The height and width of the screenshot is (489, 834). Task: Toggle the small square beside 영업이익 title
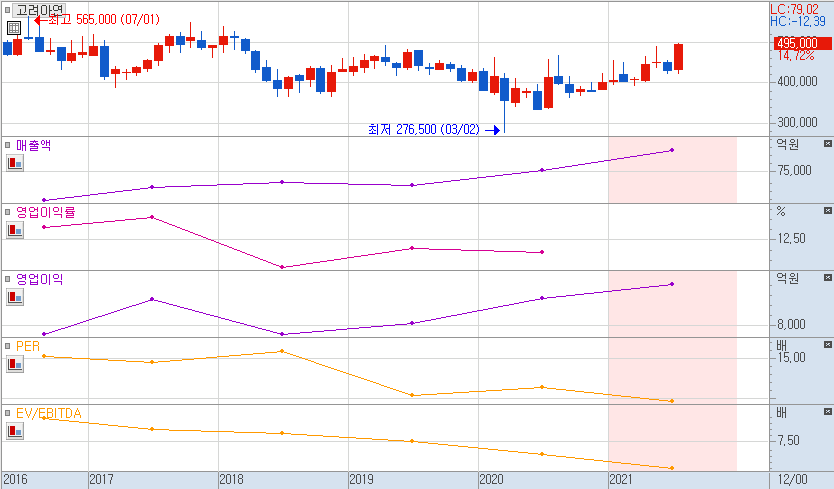click(7, 279)
